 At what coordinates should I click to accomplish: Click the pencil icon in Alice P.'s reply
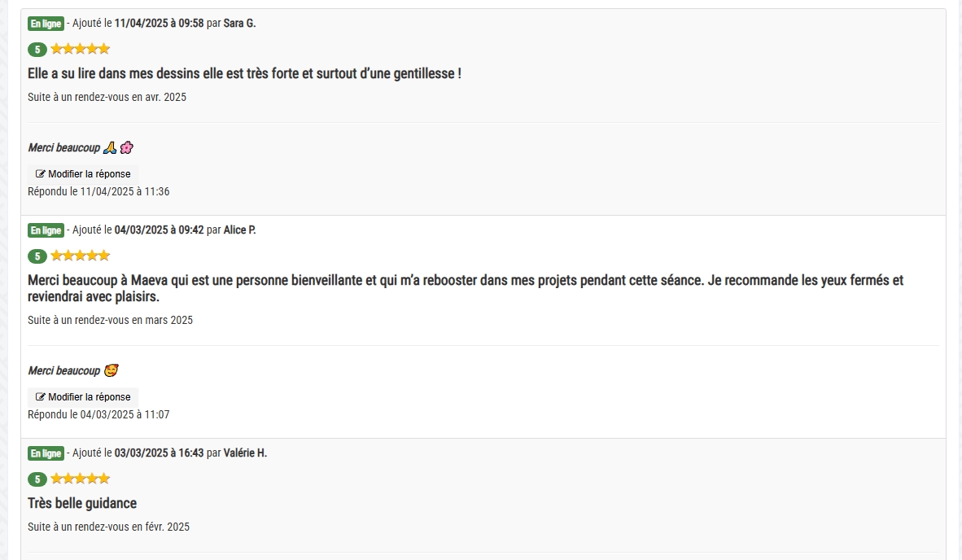coord(41,397)
